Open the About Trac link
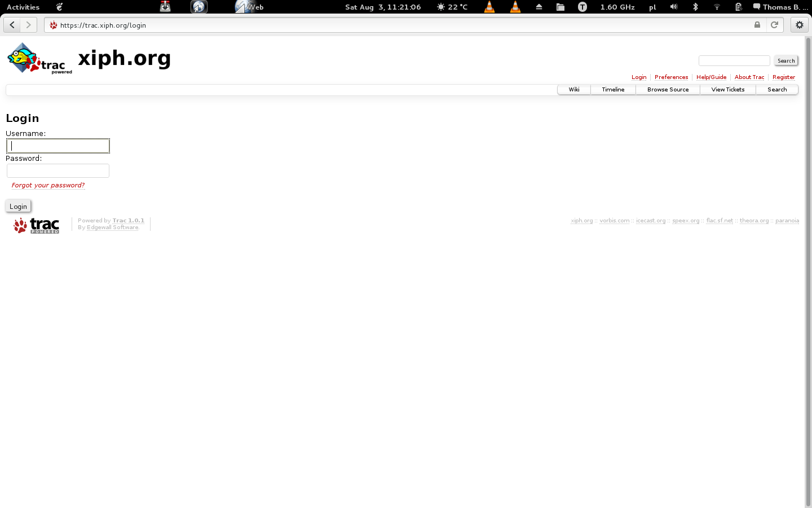812x508 pixels. point(749,77)
